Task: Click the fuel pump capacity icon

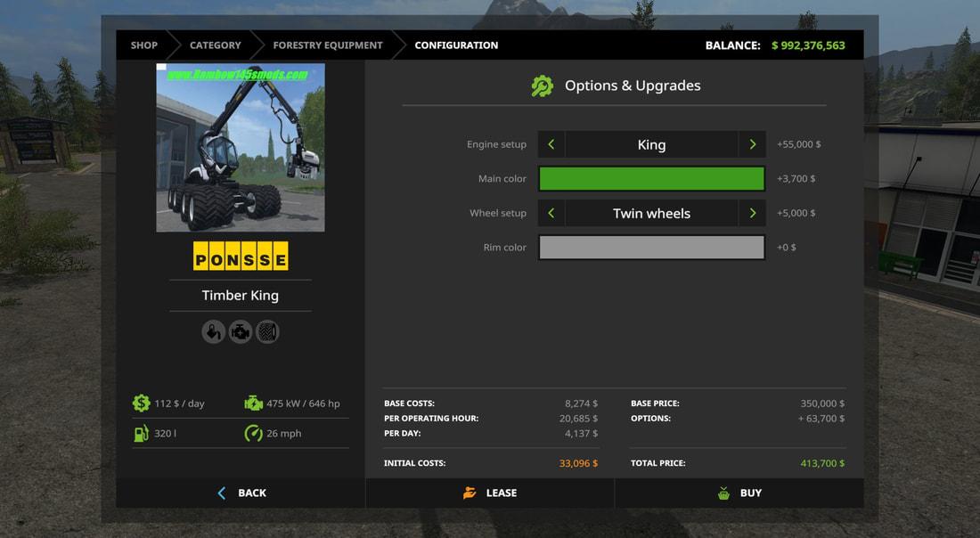Action: (x=142, y=434)
